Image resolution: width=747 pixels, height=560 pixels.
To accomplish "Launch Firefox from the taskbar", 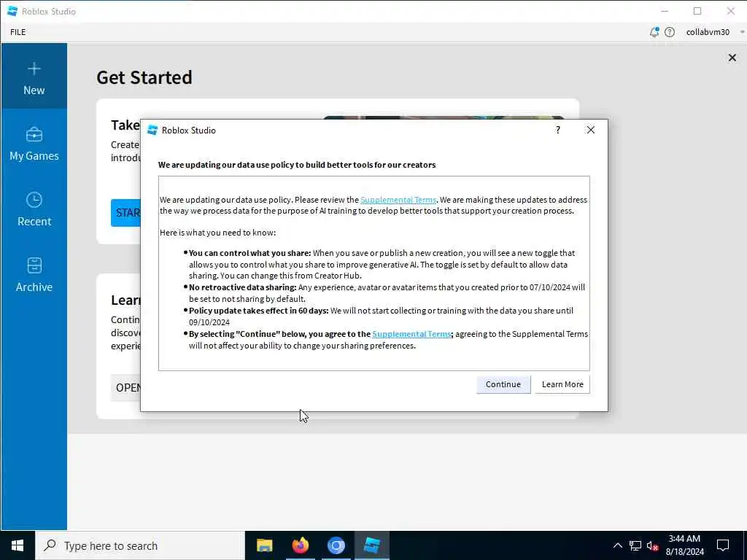I will coord(300,545).
